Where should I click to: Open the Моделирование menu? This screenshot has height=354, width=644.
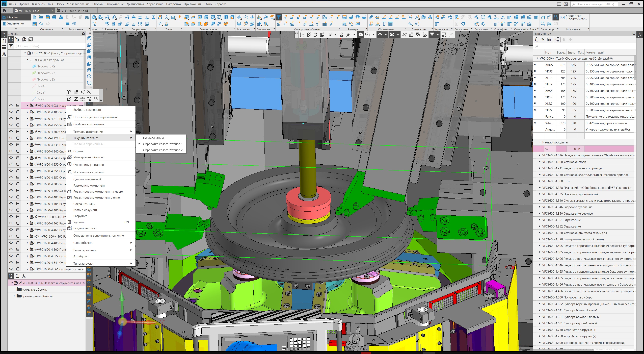point(78,4)
